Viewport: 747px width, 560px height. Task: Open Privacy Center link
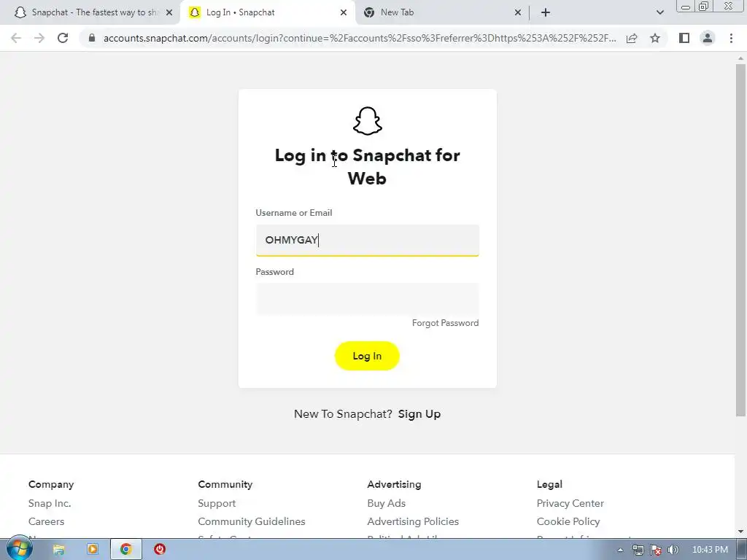pos(570,503)
